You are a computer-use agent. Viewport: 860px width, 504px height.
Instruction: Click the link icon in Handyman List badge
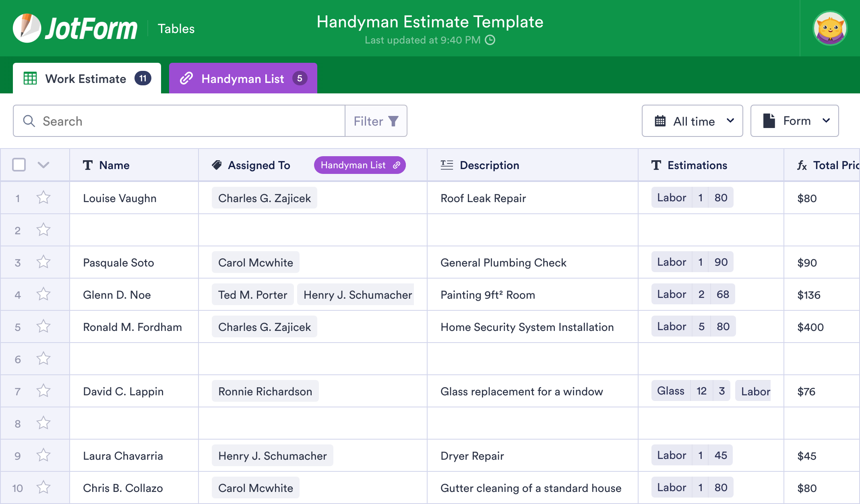397,165
